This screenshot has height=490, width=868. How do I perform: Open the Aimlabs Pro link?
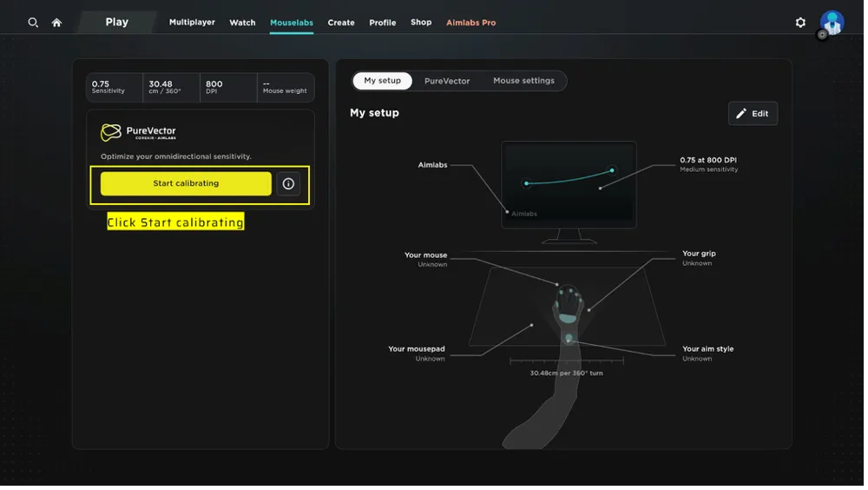[471, 23]
